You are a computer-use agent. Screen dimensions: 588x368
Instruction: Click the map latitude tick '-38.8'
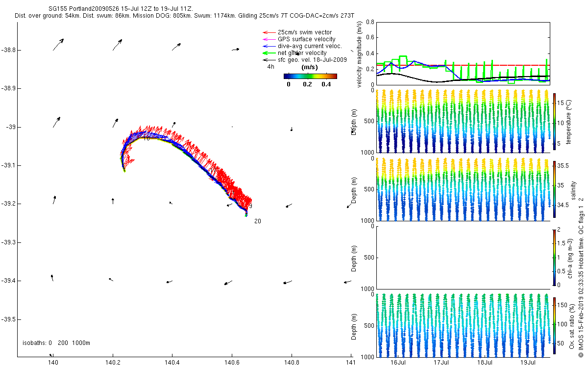[x=8, y=50]
